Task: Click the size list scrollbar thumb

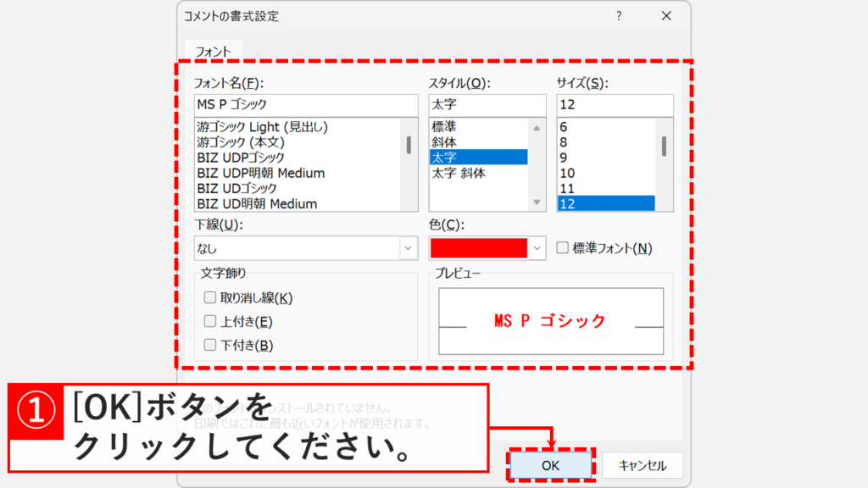Action: pos(665,146)
